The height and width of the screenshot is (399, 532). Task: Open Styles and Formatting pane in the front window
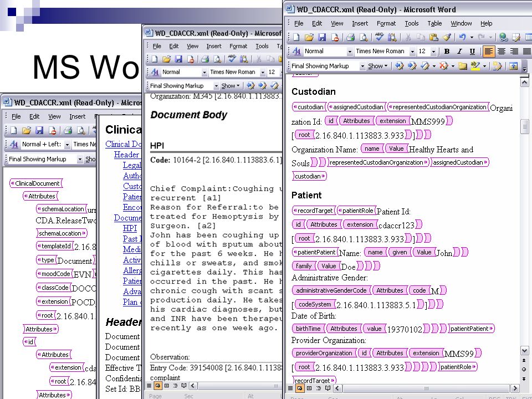tap(296, 51)
